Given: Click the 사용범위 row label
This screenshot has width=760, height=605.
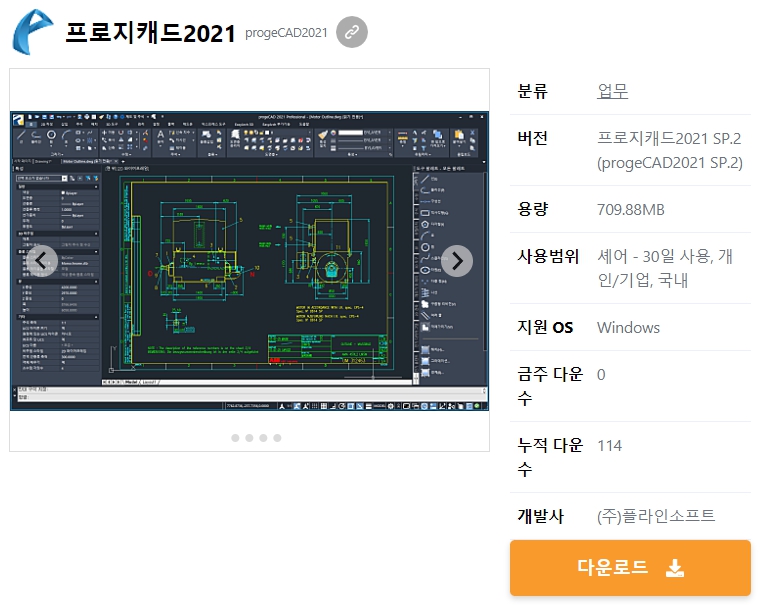Looking at the screenshot, I should [x=548, y=256].
